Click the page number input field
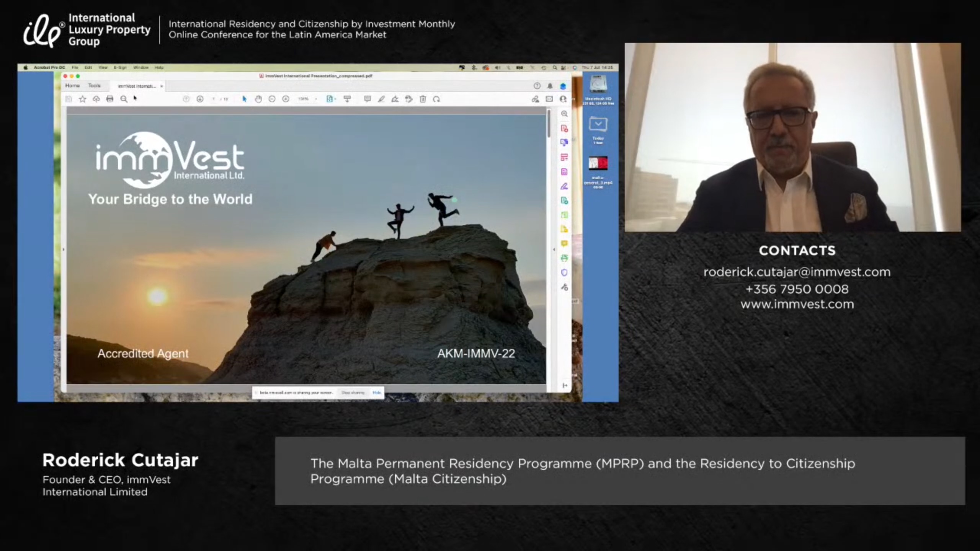Screen dimensions: 980x551 (214, 99)
